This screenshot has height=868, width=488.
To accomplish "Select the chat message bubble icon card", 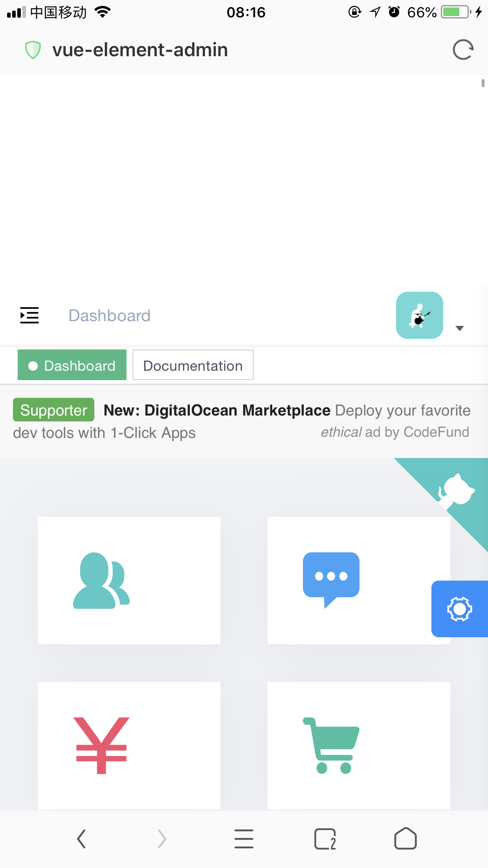I will (x=359, y=580).
